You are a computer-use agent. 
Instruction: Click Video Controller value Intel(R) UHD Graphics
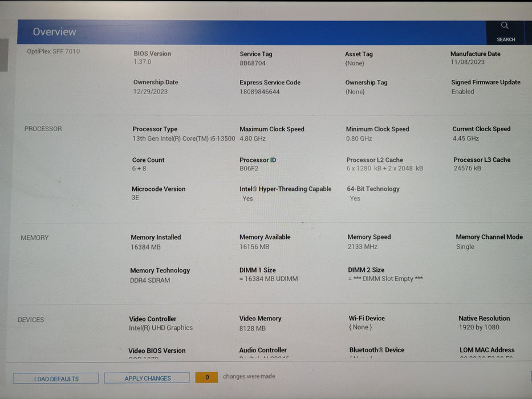tap(161, 328)
